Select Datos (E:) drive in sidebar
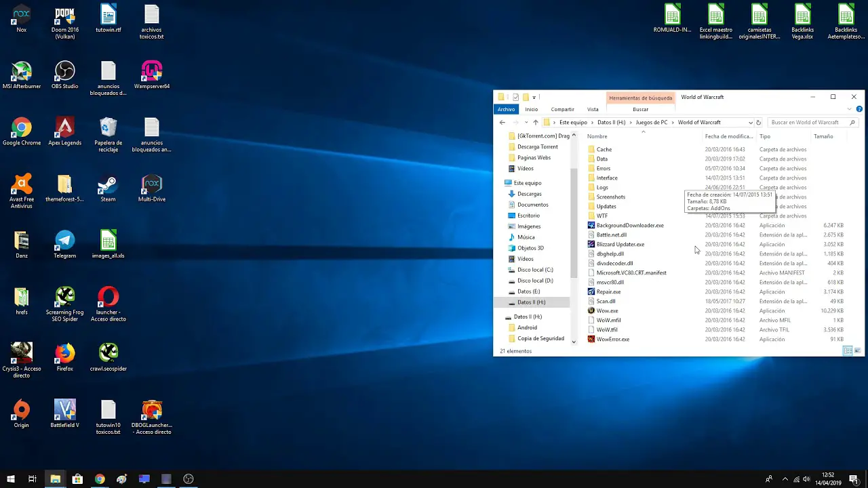Viewport: 868px width, 488px height. [x=528, y=291]
